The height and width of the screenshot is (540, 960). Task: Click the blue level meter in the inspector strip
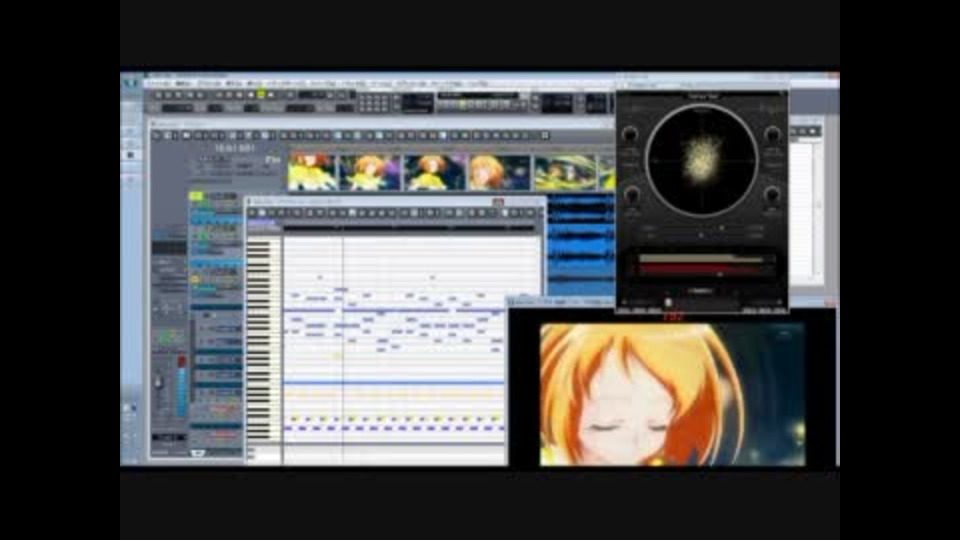coord(181,392)
